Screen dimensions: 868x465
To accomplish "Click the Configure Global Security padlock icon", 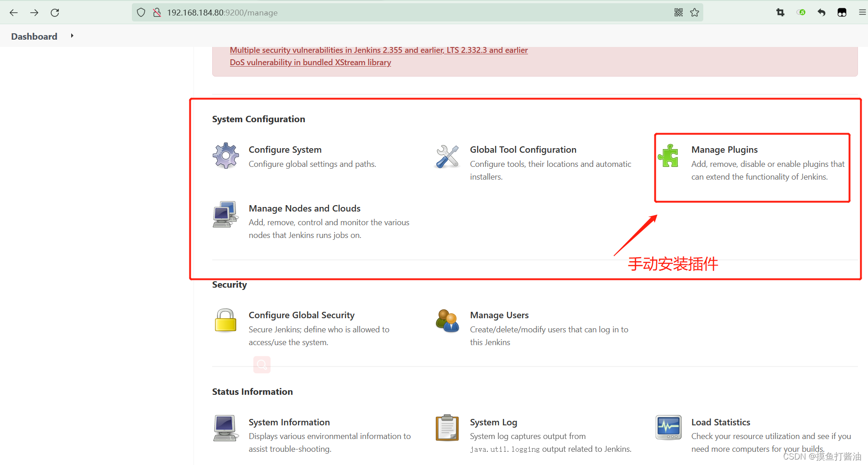I will 225,320.
